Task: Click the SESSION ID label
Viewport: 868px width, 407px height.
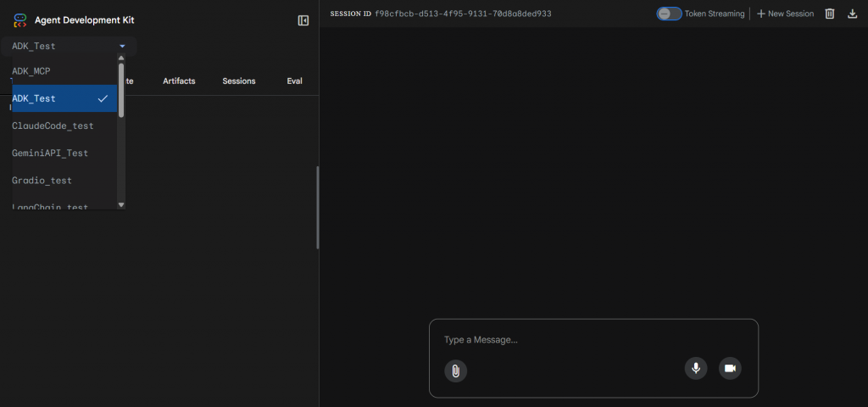Action: (x=350, y=14)
